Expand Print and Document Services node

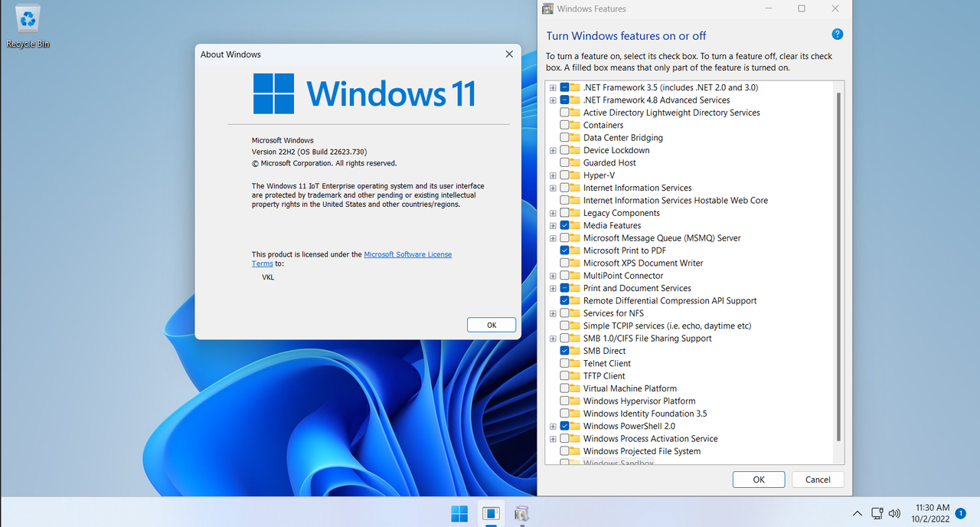tap(553, 288)
